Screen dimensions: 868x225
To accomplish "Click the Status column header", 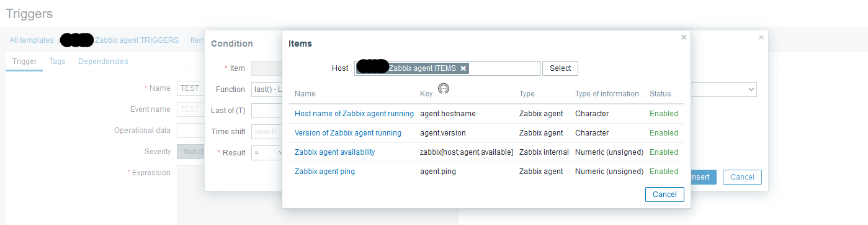I will click(660, 94).
